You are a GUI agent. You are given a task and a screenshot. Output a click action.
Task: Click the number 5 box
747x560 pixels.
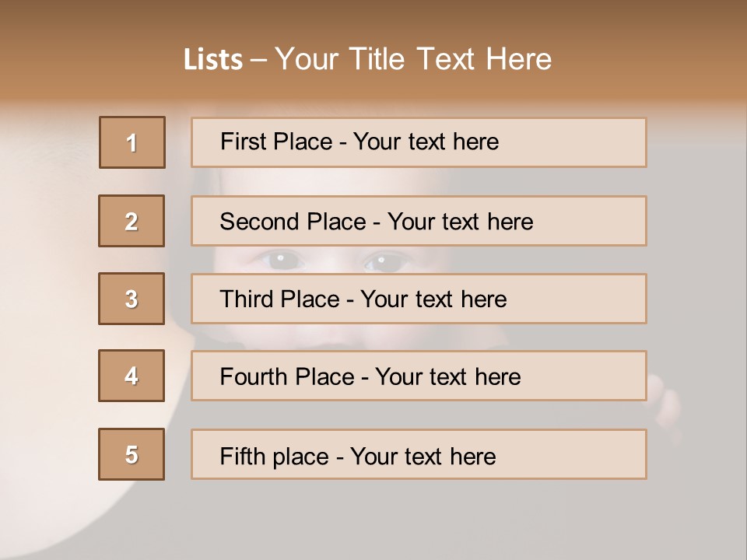click(132, 454)
